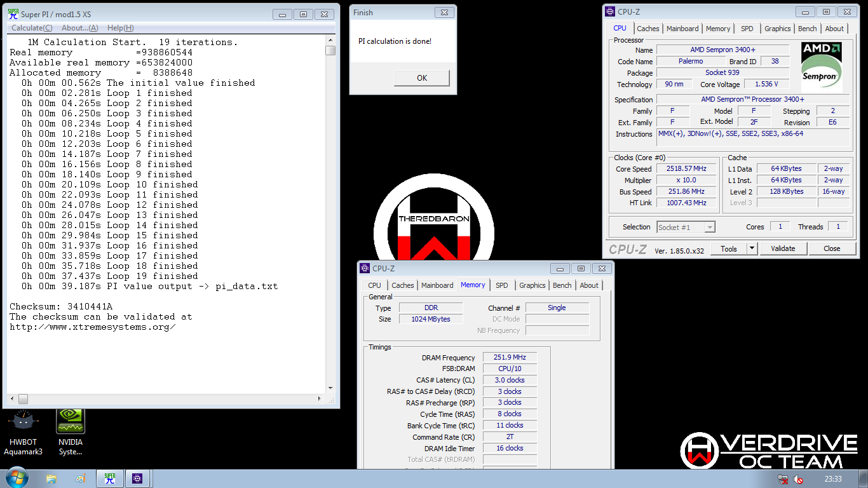Select Mainboard tab in bottom CPU-Z window
Screen dimensions: 868x488
tap(437, 285)
